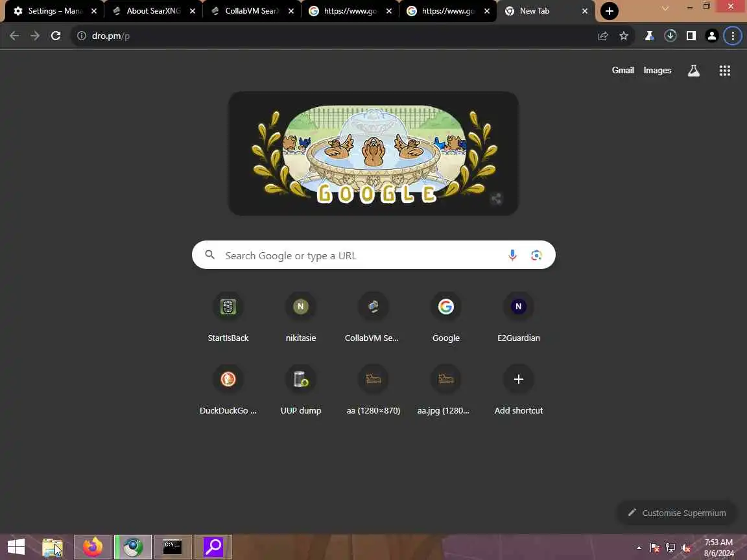Open Command Prompt from the taskbar
This screenshot has height=560, width=747.
pyautogui.click(x=173, y=547)
